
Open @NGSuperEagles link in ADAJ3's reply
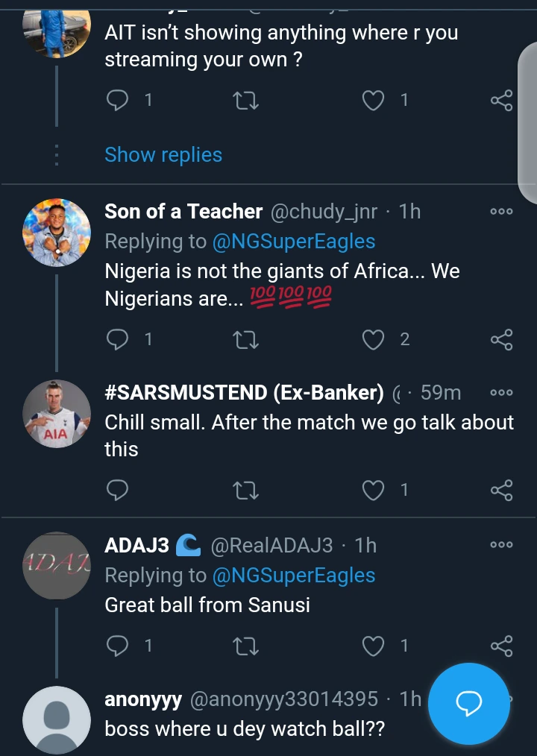(294, 576)
